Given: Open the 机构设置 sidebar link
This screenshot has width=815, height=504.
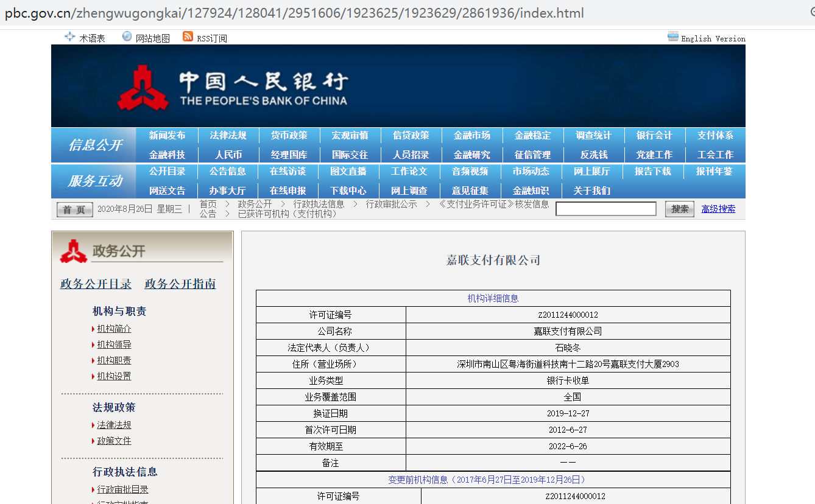Looking at the screenshot, I should click(114, 376).
